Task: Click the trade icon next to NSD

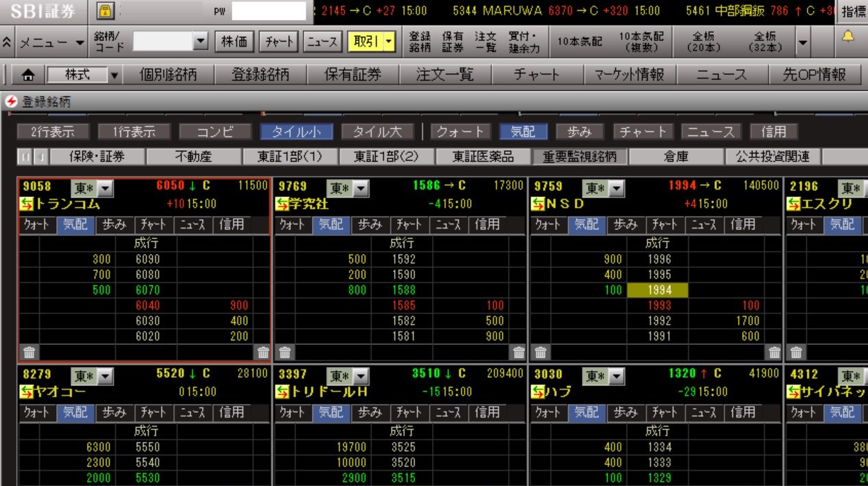Action: (x=539, y=204)
